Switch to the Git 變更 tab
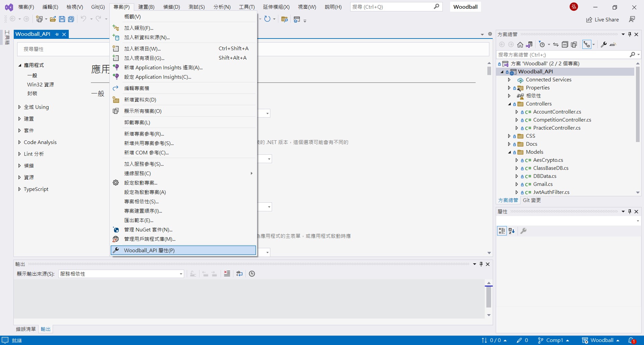 [x=532, y=200]
